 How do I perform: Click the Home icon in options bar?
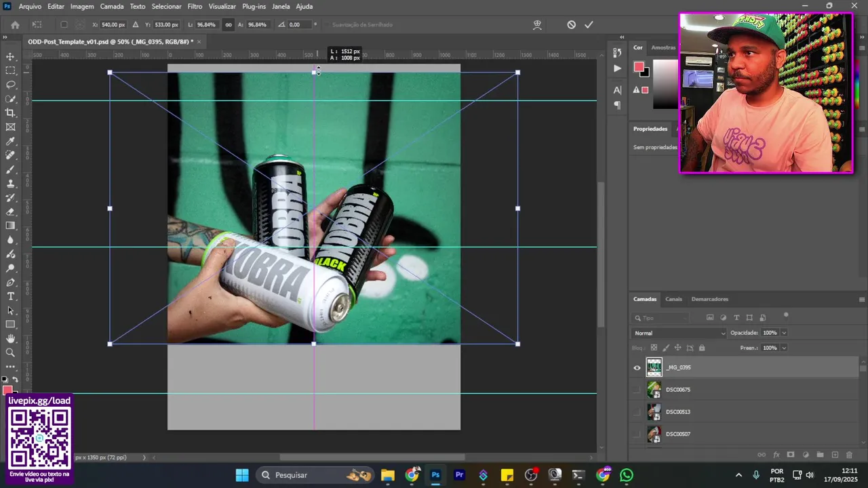coord(15,25)
